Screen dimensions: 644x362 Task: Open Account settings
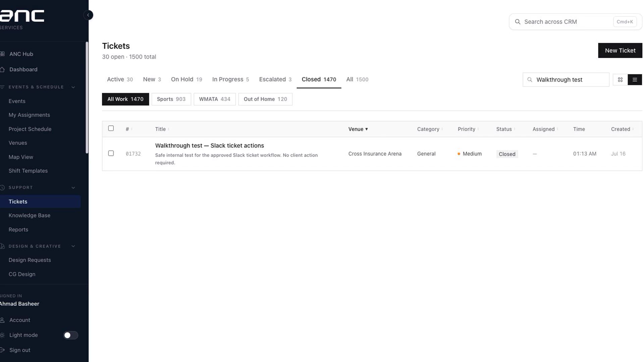(x=19, y=320)
